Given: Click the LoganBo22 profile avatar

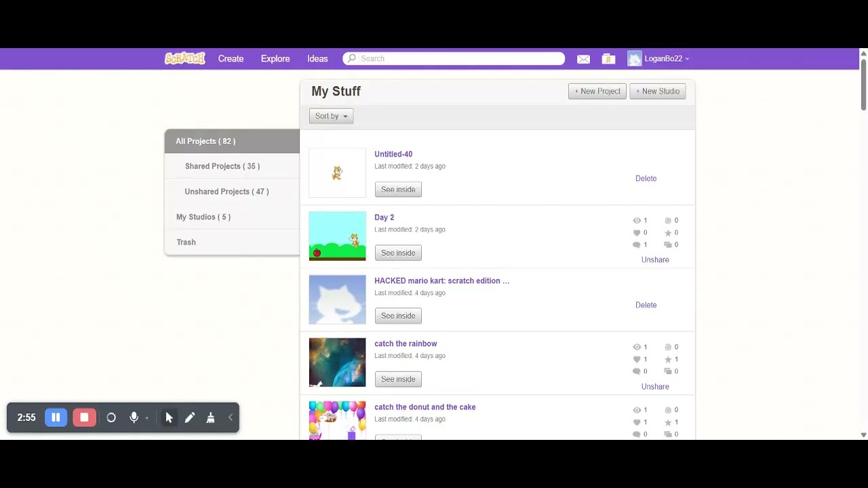Looking at the screenshot, I should 634,59.
